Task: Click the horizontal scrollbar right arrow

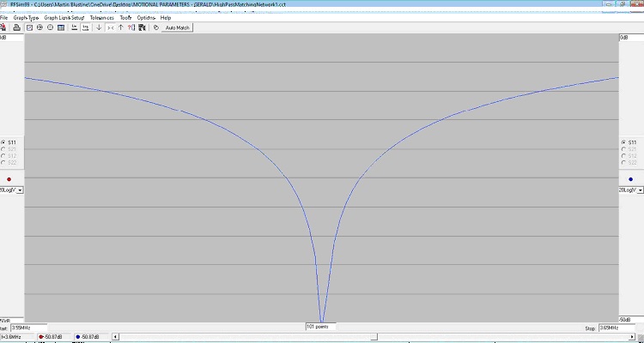Action: point(632,337)
